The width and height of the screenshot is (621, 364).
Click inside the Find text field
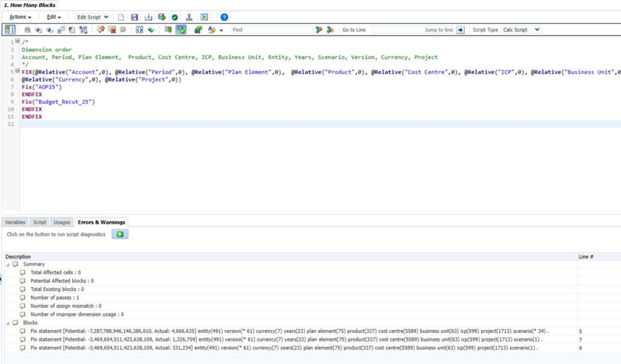point(271,30)
